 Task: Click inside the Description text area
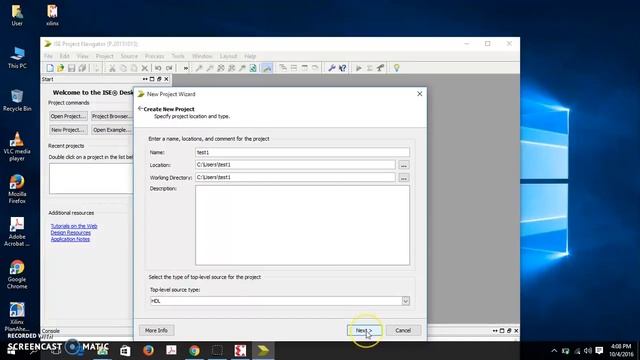[302, 225]
